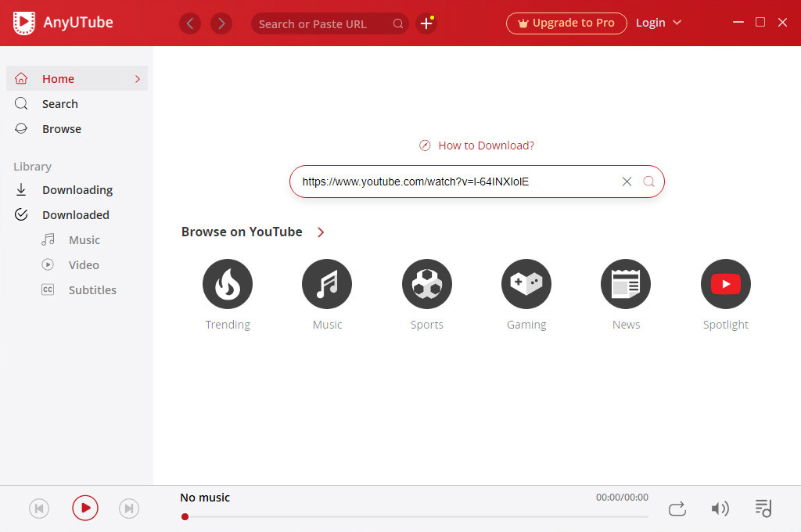Open the Sports section on YouTube
The width and height of the screenshot is (801, 532).
click(426, 284)
